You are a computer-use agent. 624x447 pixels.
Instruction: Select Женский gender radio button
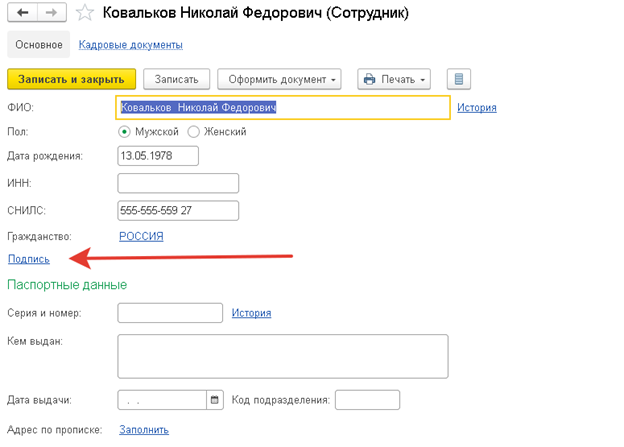(194, 131)
